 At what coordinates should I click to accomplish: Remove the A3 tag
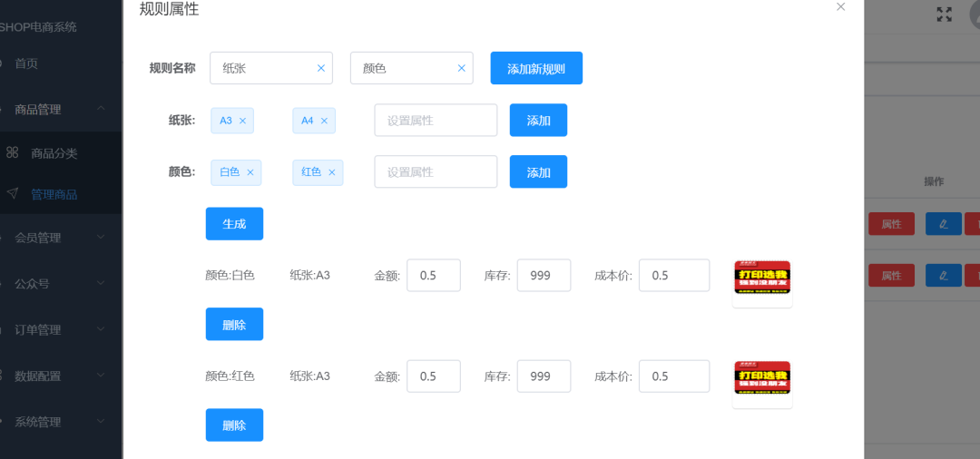click(x=243, y=121)
